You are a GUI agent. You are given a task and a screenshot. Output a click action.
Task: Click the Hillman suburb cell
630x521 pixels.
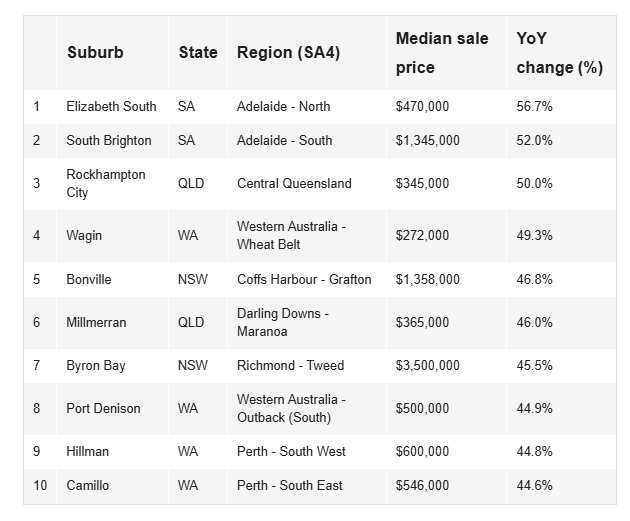pos(88,451)
